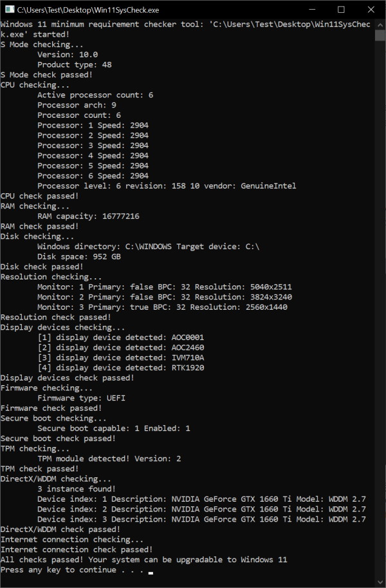This screenshot has height=588, width=386.
Task: Click the Monitor 3 resolution 2560x1440 line
Action: tap(162, 307)
